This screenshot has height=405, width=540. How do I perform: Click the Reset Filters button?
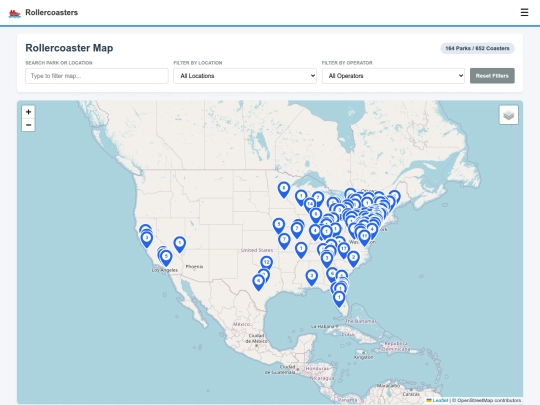pyautogui.click(x=492, y=76)
